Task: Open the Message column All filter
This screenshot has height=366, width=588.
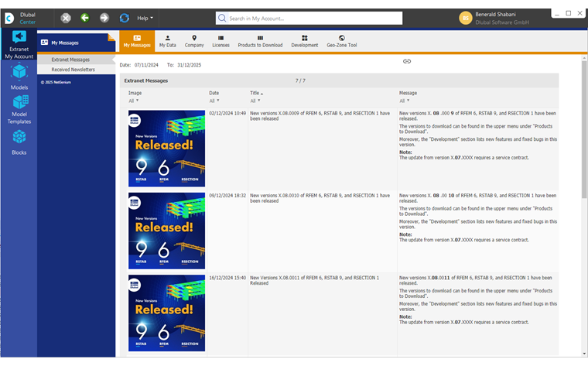Action: pyautogui.click(x=404, y=101)
